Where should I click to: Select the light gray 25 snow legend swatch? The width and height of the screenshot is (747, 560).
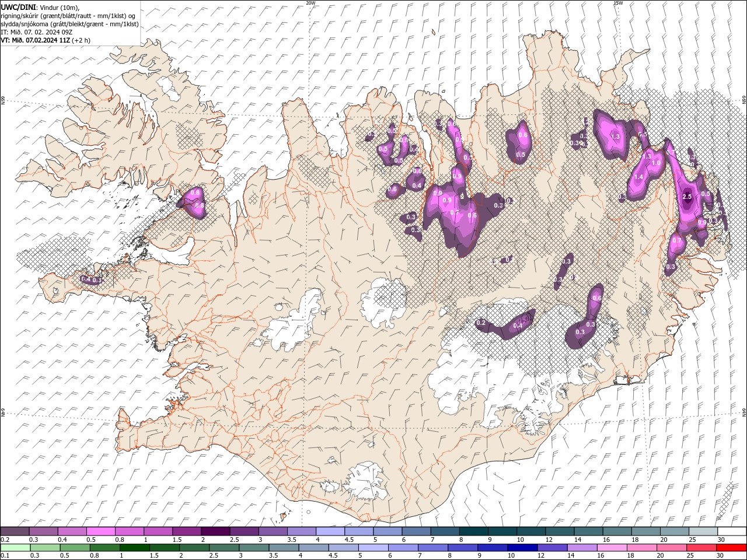(x=703, y=531)
